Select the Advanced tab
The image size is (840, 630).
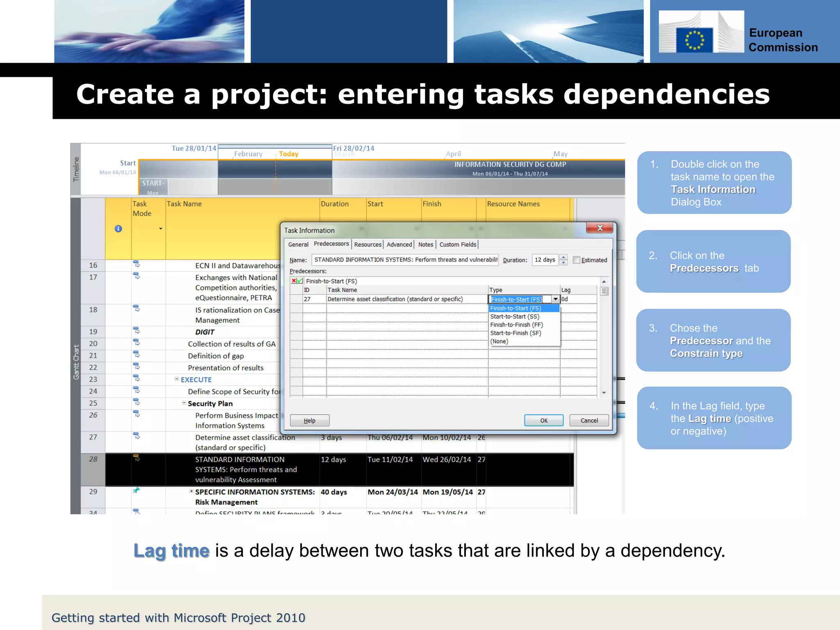click(399, 244)
